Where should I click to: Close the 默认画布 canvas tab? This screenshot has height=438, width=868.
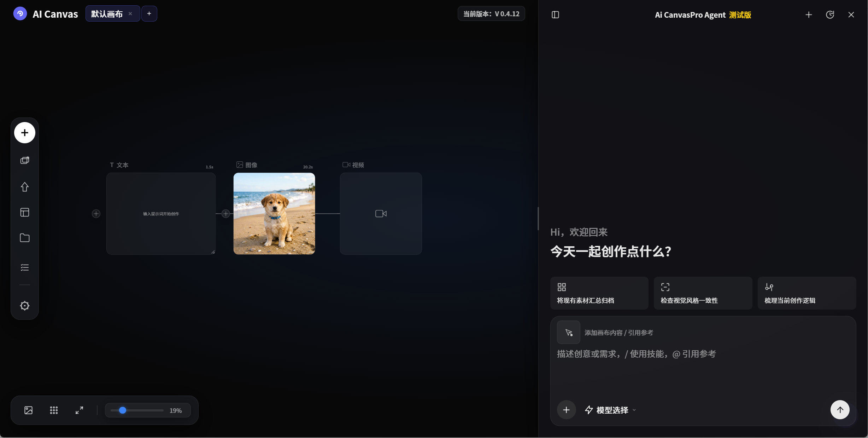130,14
